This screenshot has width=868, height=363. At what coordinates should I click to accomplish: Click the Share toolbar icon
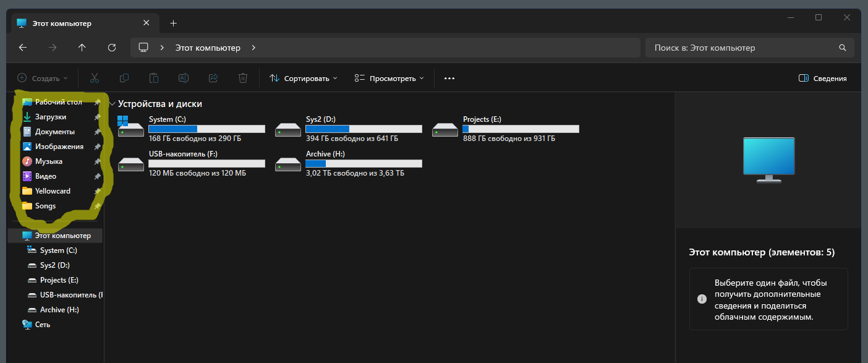point(213,78)
